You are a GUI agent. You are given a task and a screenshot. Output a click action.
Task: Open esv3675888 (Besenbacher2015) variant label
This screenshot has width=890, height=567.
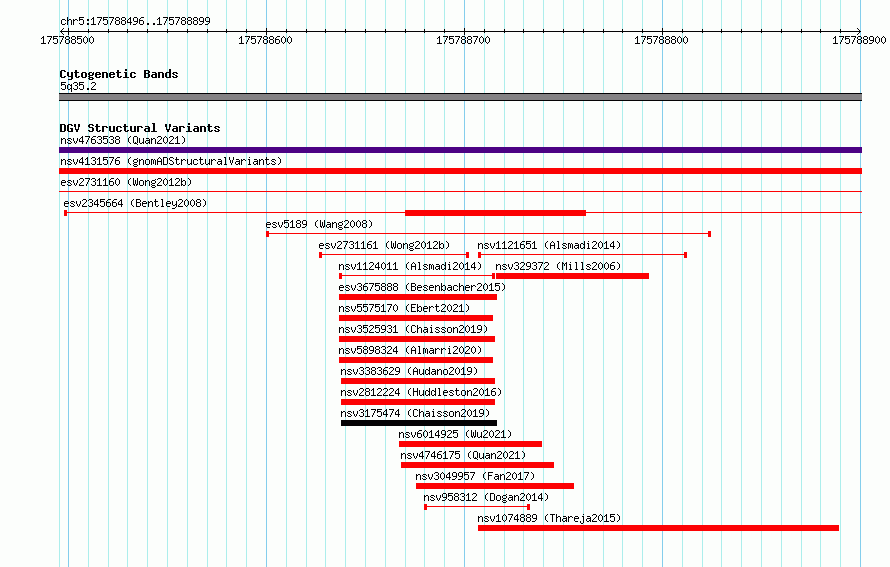click(x=422, y=287)
